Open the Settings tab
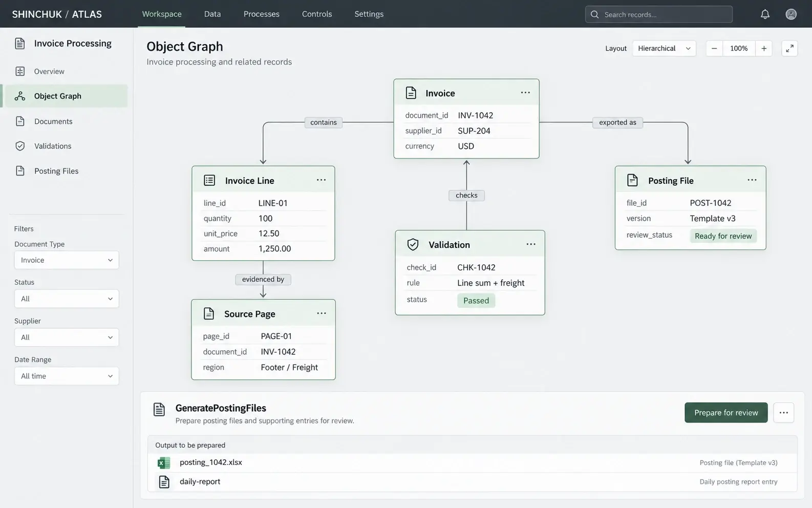812x508 pixels. (369, 14)
